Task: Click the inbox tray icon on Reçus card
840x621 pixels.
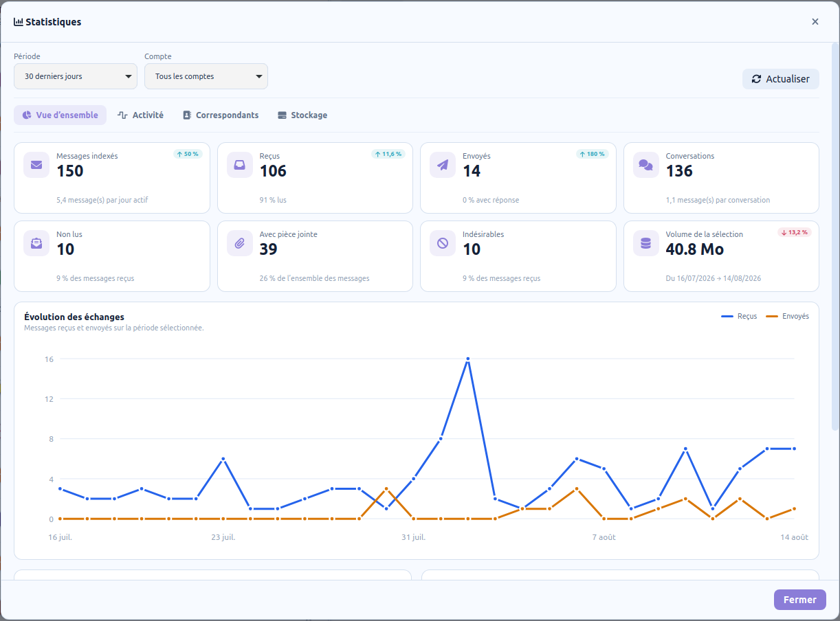Action: [239, 165]
